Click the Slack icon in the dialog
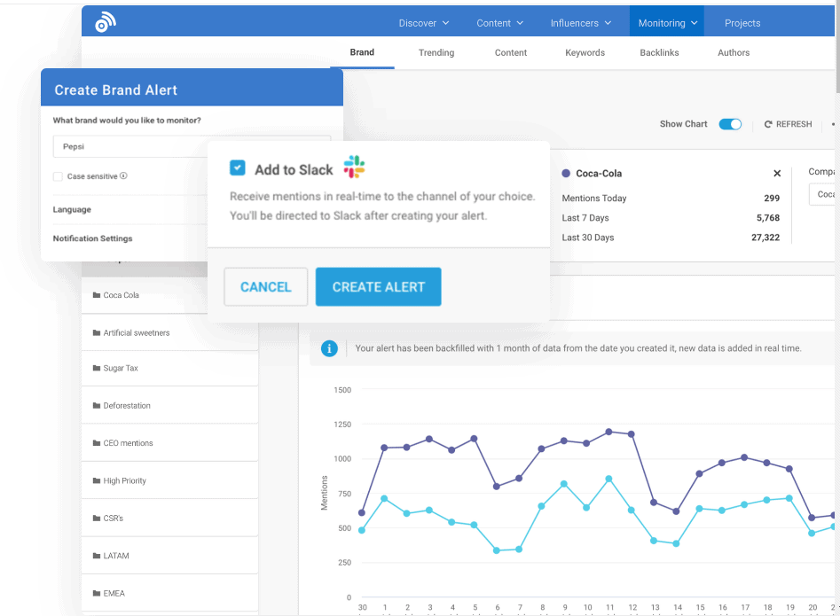Viewport: 840px width, 616px height. click(355, 167)
